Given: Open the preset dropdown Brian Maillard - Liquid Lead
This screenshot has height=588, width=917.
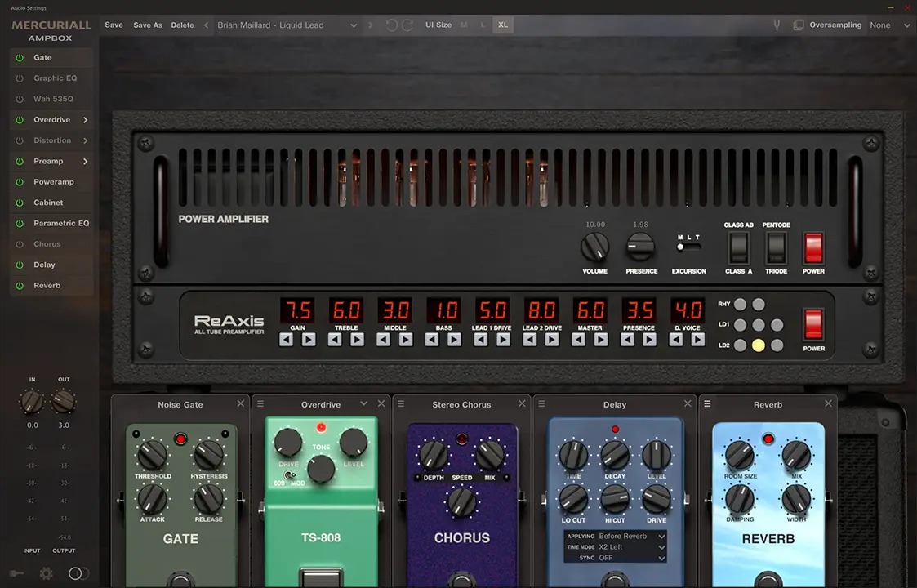Looking at the screenshot, I should [287, 25].
